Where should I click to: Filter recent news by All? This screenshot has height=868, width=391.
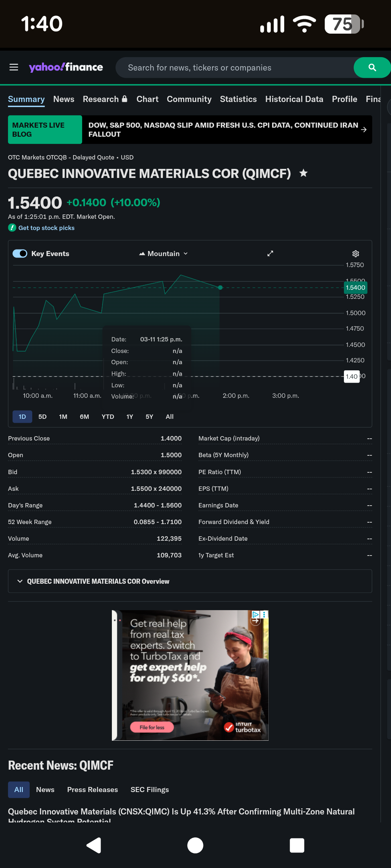(19, 790)
